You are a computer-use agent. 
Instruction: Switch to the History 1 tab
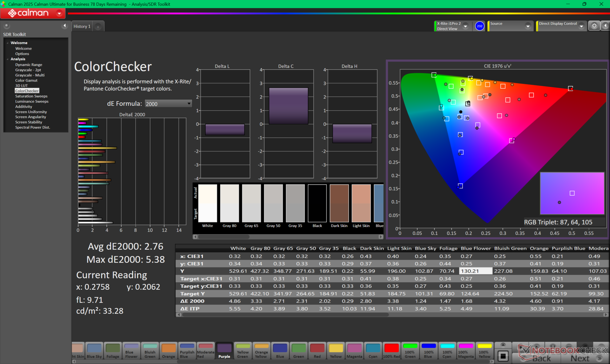(82, 26)
